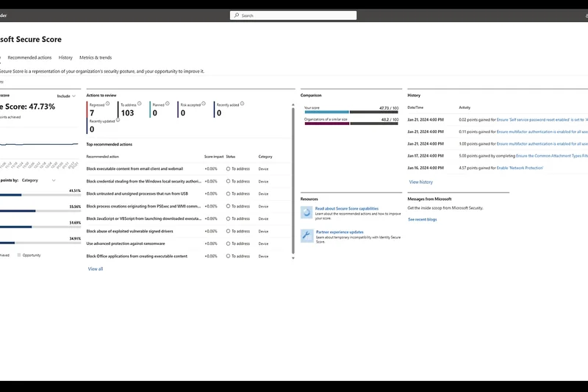Open the Recommended actions tab

pos(29,58)
